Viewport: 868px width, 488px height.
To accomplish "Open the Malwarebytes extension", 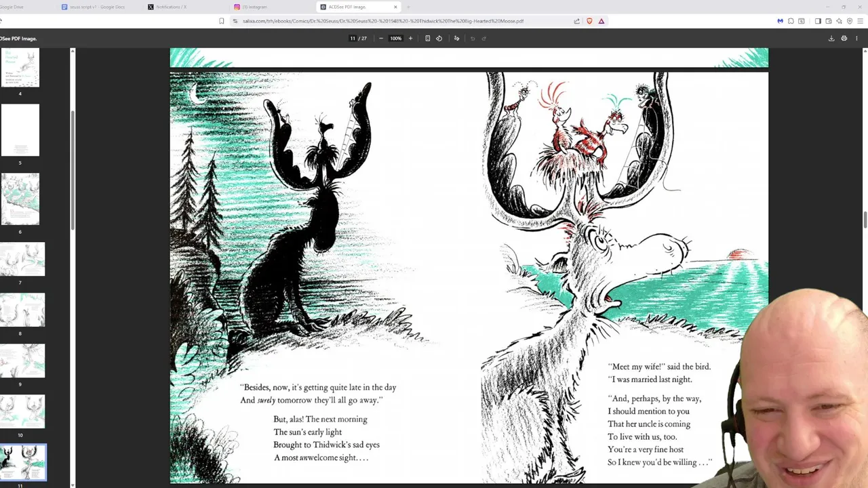I will coord(780,21).
